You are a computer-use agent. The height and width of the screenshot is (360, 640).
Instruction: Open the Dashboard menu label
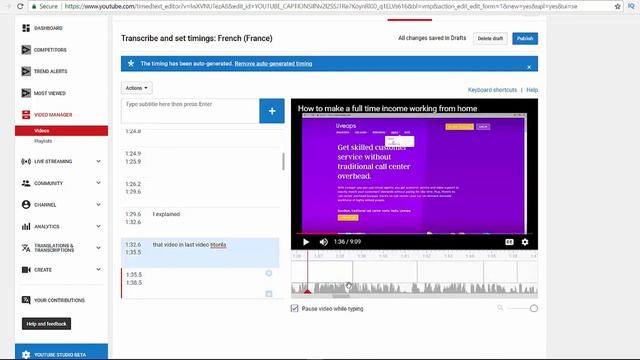(x=48, y=28)
